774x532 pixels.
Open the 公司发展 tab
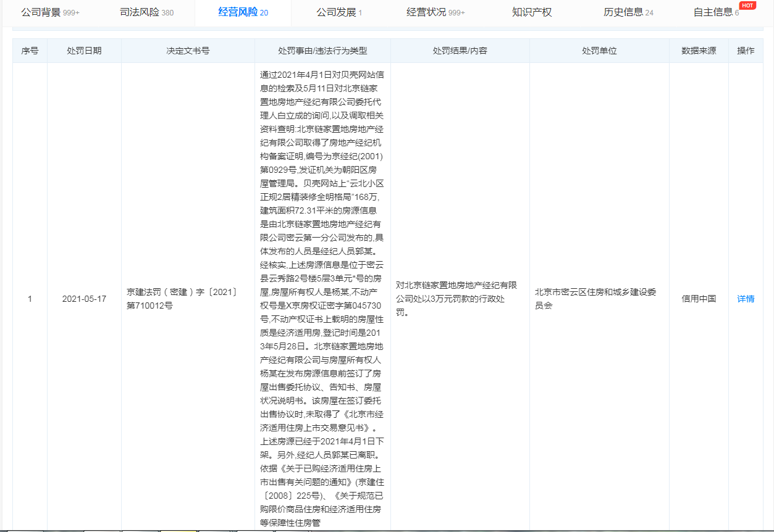click(339, 12)
